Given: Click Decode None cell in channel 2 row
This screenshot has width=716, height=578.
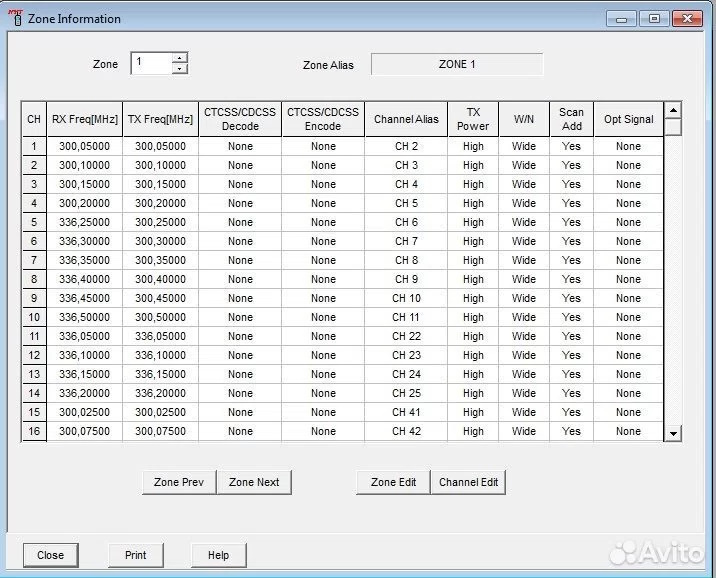Looking at the screenshot, I should 240,165.
